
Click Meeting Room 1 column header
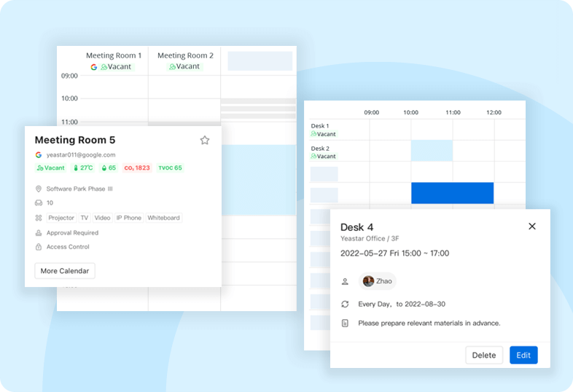pos(114,55)
